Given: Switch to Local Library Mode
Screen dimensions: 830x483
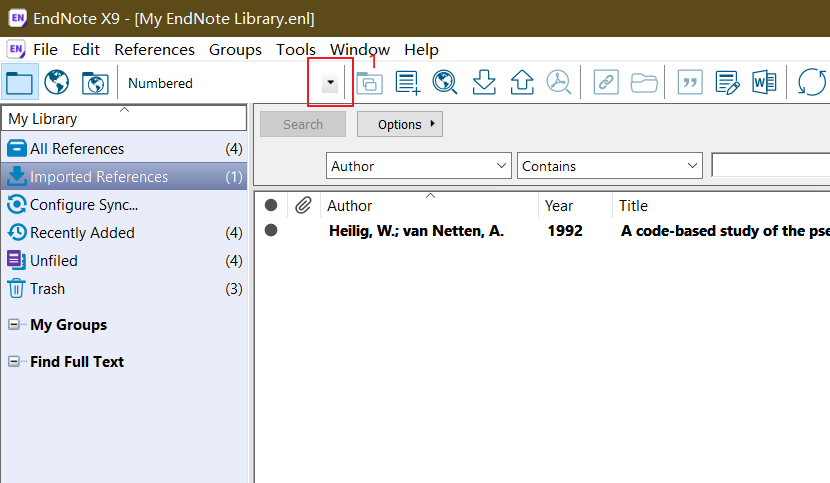Looking at the screenshot, I should (x=20, y=83).
